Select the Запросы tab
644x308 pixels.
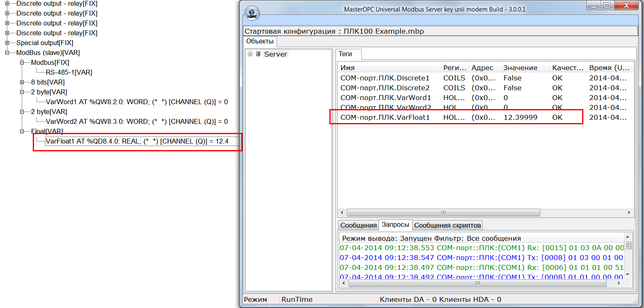pyautogui.click(x=395, y=225)
